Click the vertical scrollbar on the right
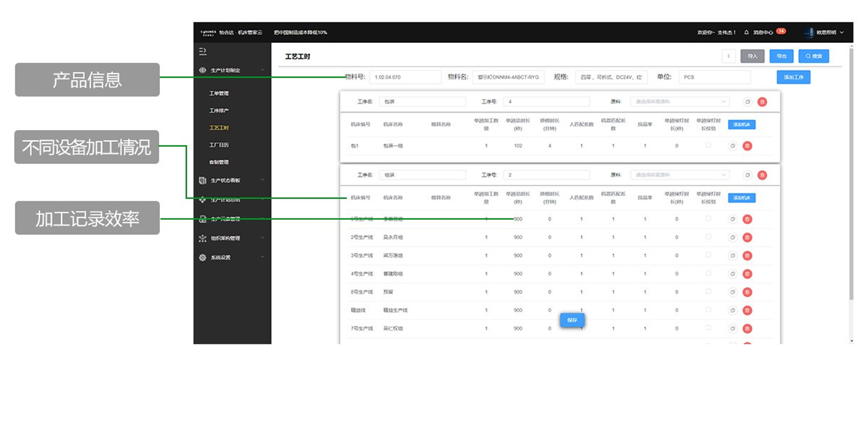The width and height of the screenshot is (868, 423). tap(851, 181)
